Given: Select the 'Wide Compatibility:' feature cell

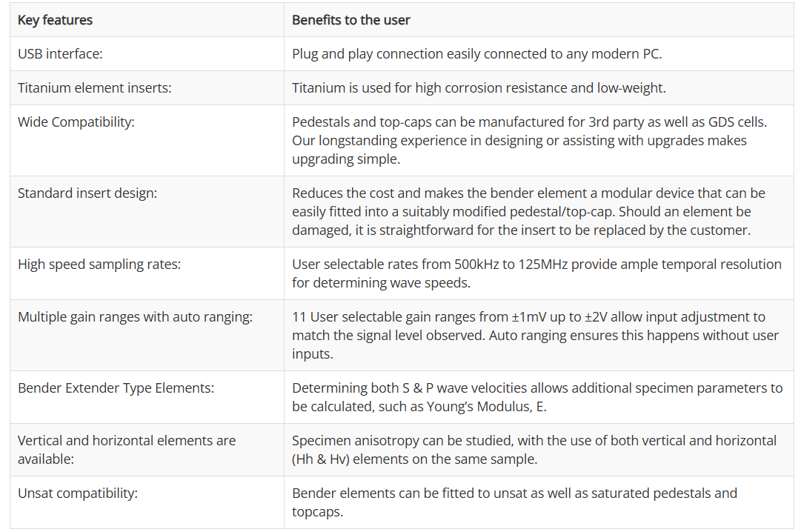Looking at the screenshot, I should coord(76,122).
